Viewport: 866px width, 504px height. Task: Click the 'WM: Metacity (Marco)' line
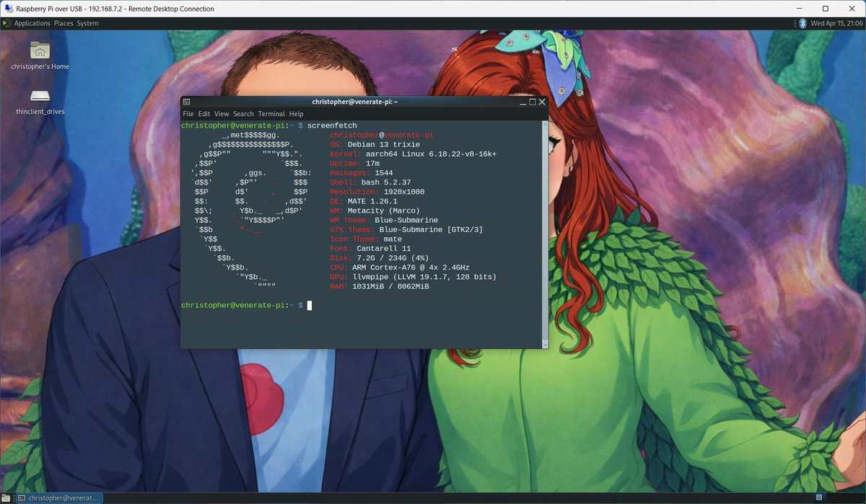(x=375, y=211)
